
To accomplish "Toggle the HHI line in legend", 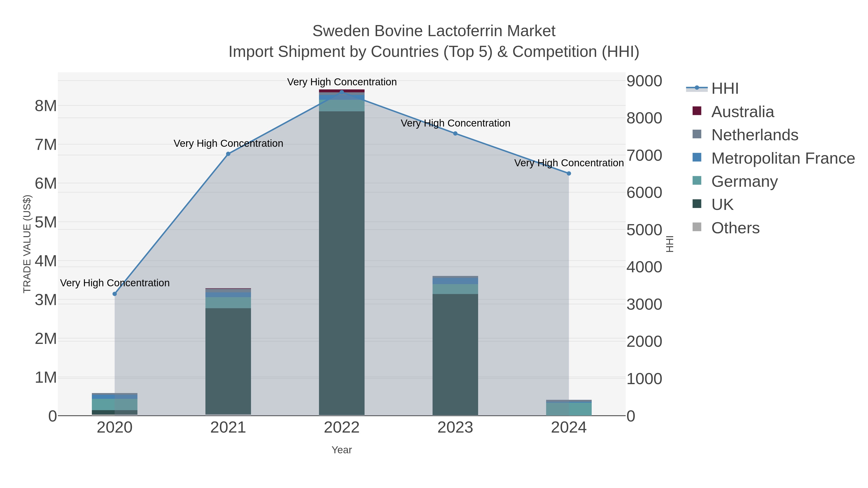I will pos(712,89).
